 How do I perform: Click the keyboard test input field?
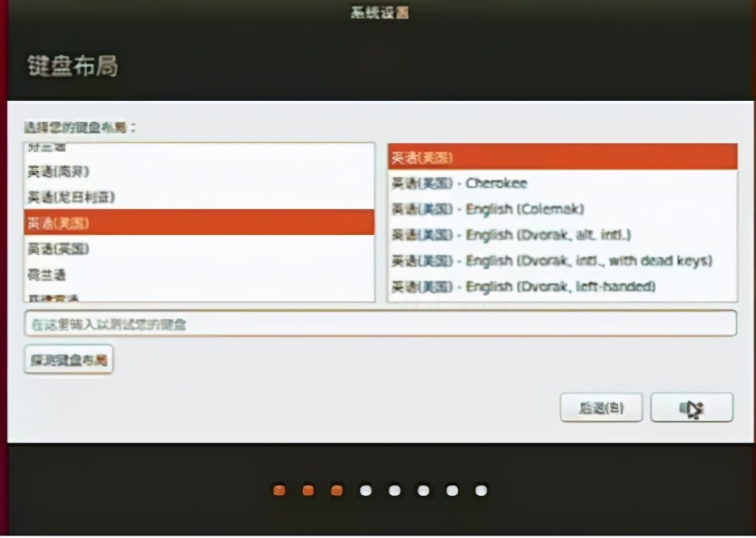pyautogui.click(x=380, y=323)
